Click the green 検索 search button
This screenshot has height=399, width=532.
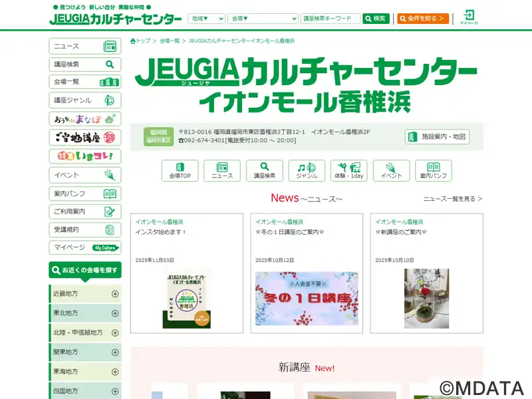(x=376, y=19)
